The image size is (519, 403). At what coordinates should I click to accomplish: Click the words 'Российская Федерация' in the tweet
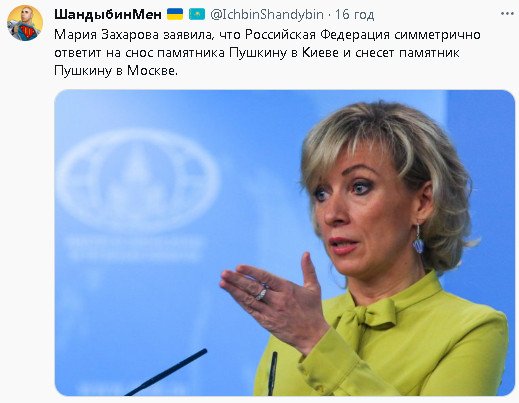317,35
